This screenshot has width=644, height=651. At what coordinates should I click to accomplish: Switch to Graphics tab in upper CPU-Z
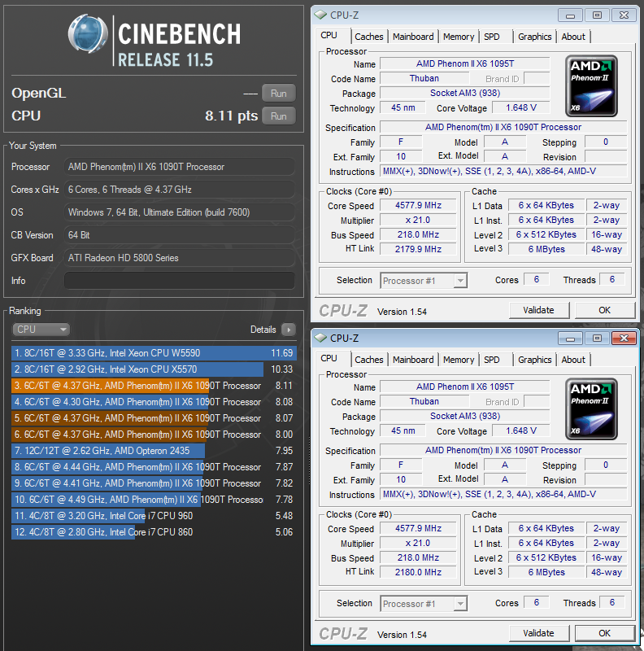point(534,37)
